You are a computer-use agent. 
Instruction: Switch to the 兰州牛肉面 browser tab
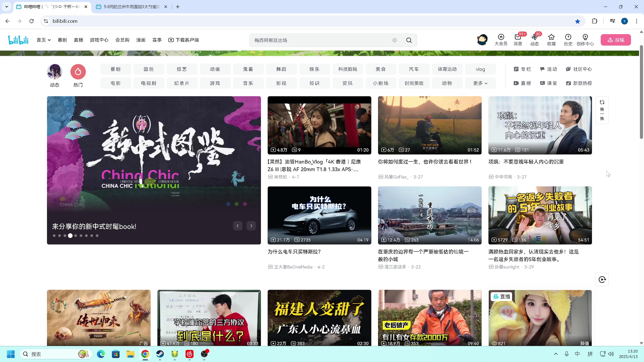[132, 7]
